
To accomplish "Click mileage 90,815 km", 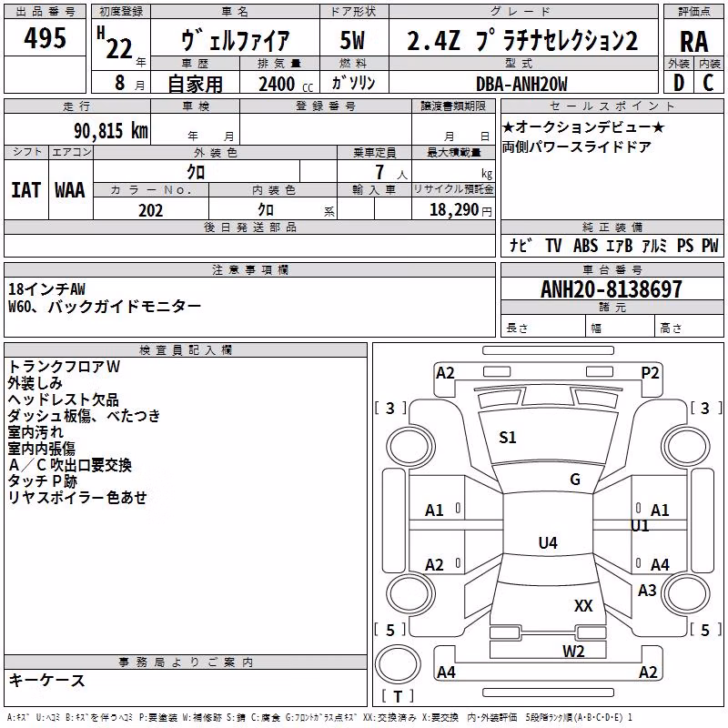I will click(x=111, y=131).
